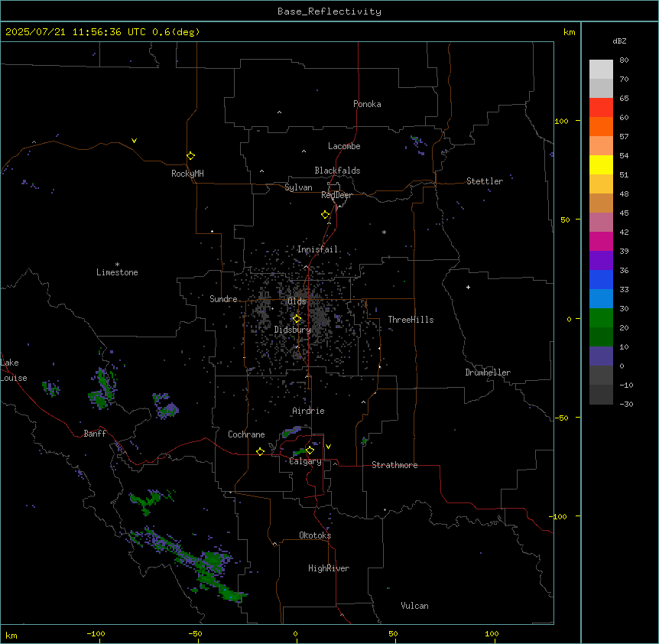
Task: Click the 80 value on dBZ legend
Action: 624,60
